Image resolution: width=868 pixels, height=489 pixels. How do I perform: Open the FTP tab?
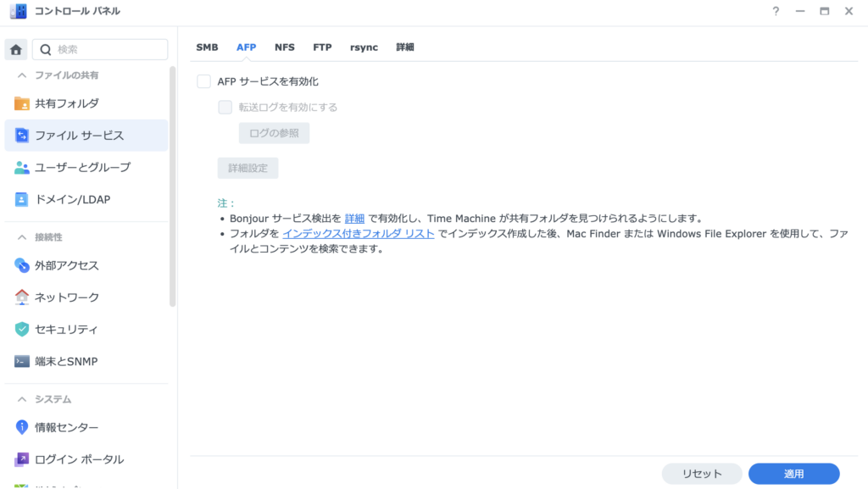coord(322,47)
